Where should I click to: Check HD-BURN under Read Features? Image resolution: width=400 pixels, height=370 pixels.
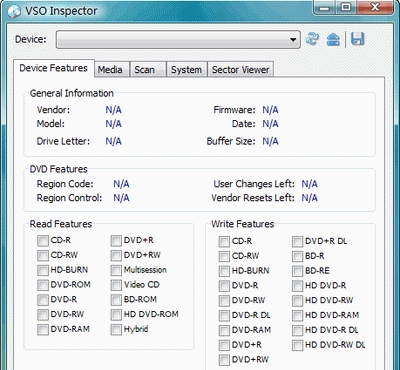pyautogui.click(x=42, y=270)
